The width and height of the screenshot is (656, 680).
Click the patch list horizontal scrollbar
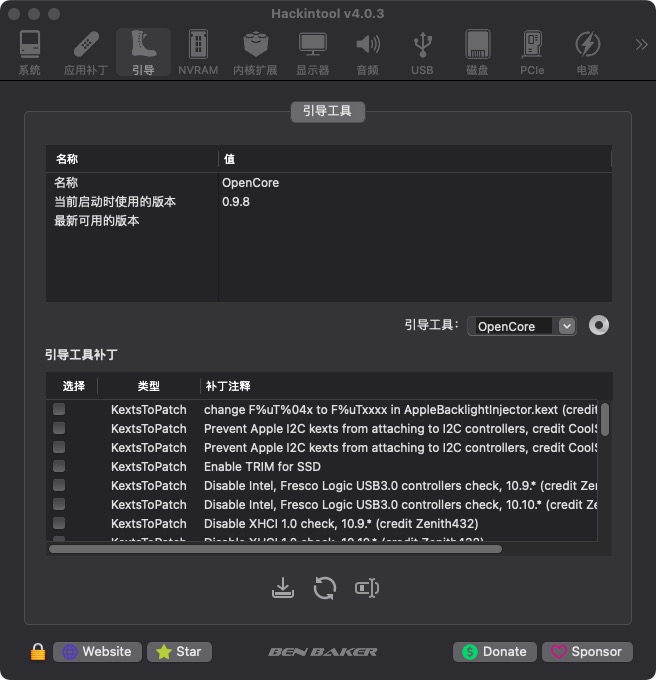point(275,549)
